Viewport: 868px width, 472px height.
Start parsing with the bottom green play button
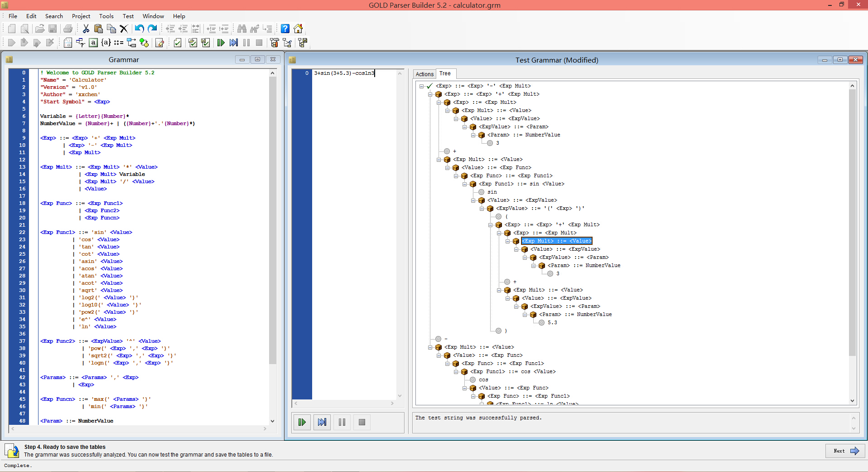coord(302,422)
